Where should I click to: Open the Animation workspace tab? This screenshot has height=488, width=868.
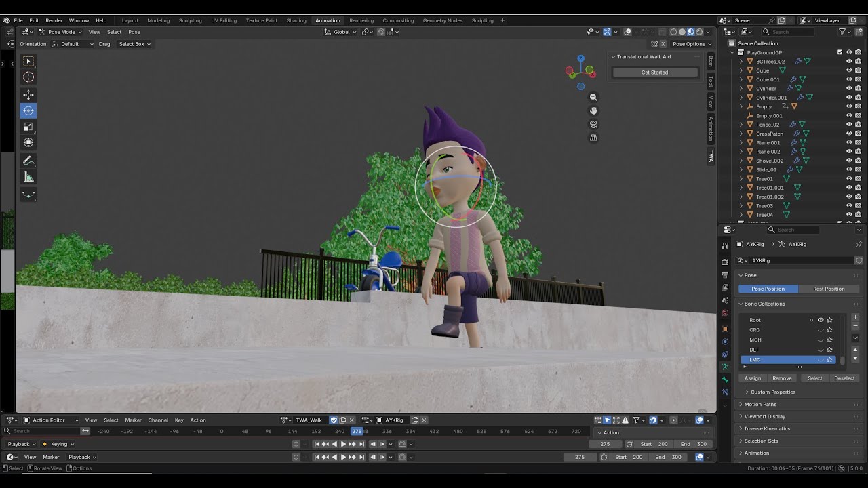(328, 20)
